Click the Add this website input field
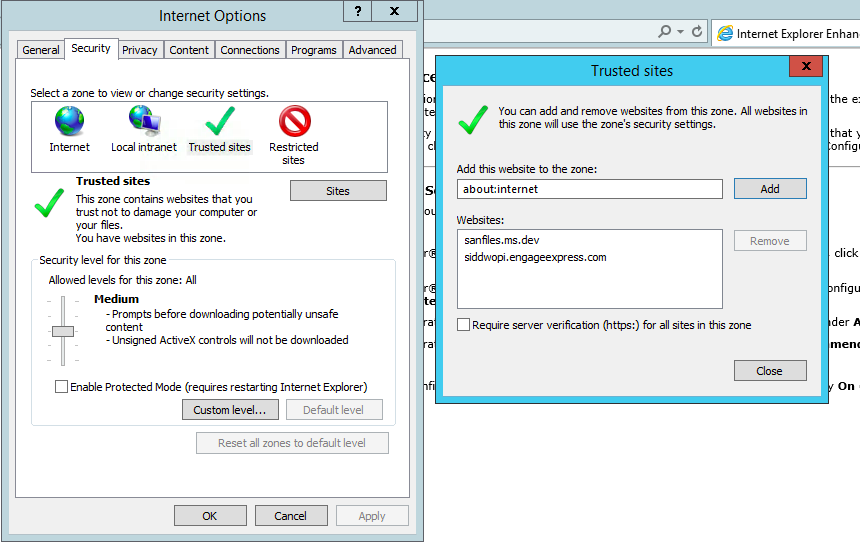This screenshot has height=546, width=860. [590, 189]
